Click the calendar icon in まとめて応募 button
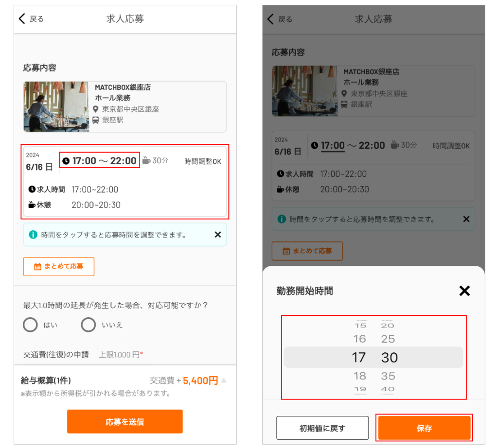The width and height of the screenshot is (498, 448). 37,266
